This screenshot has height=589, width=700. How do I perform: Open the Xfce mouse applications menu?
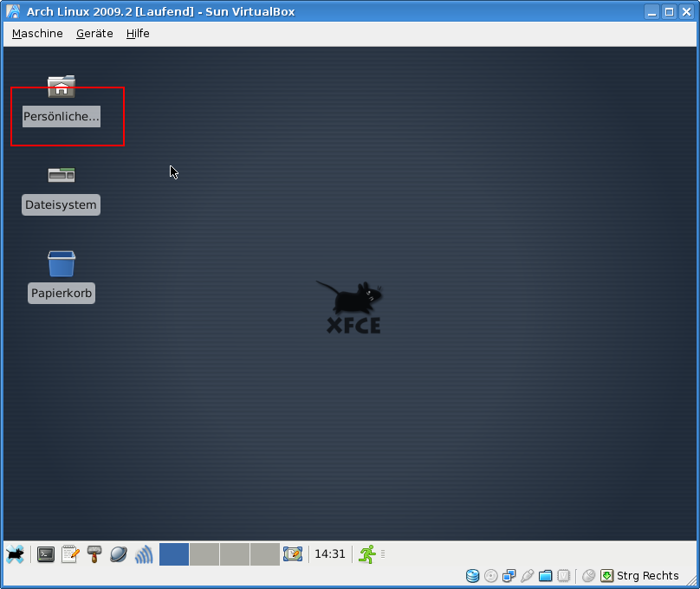(15, 554)
